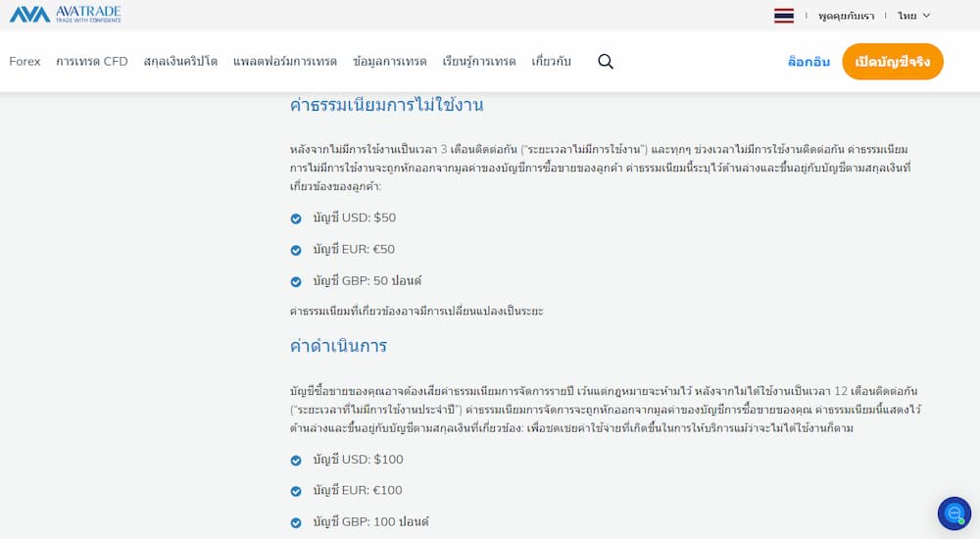Click checkmark icon beside บัญชี GBP: 50 ปอนด์

point(296,282)
